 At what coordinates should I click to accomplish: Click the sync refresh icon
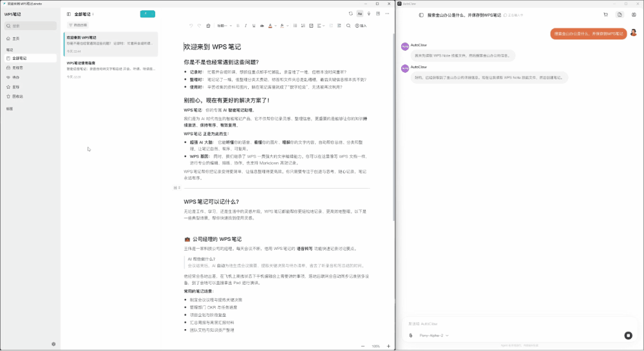(351, 14)
